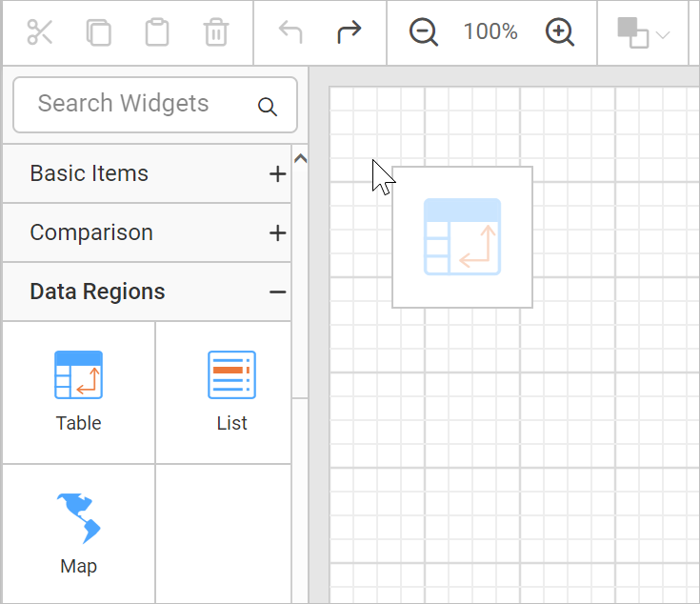Expand the Basic Items category

pos(147,173)
